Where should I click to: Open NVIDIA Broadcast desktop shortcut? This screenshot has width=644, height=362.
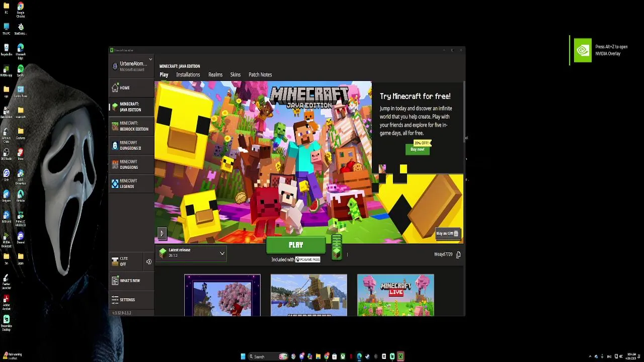point(6,239)
